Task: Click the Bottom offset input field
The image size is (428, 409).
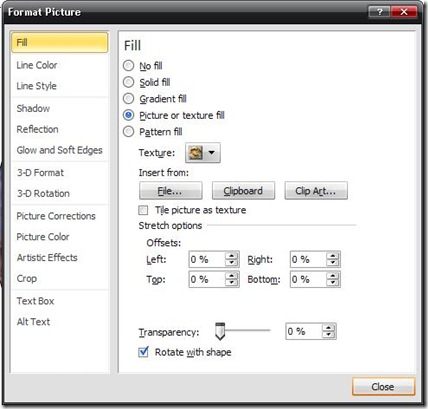Action: click(308, 279)
